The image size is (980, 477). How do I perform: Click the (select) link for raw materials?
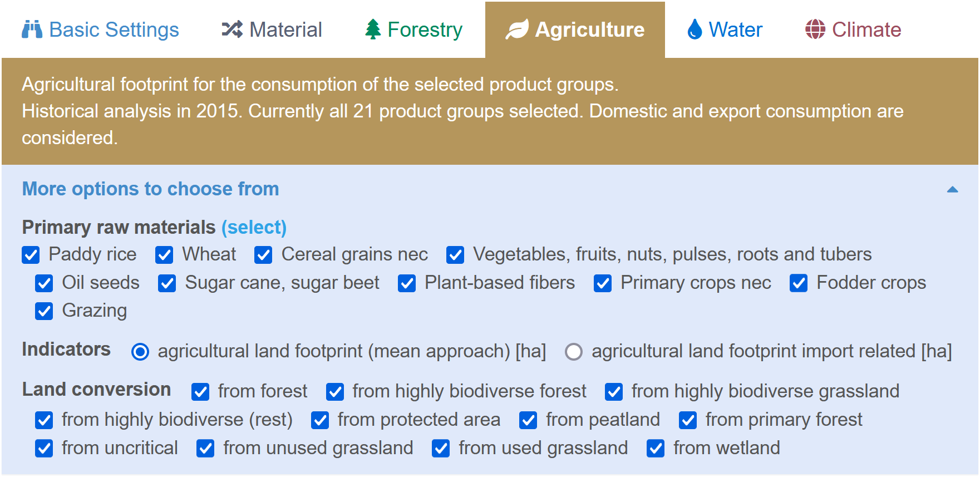point(254,227)
